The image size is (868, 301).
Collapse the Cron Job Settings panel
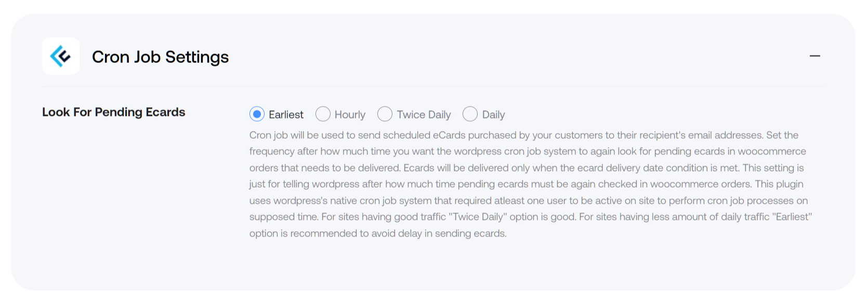(814, 56)
